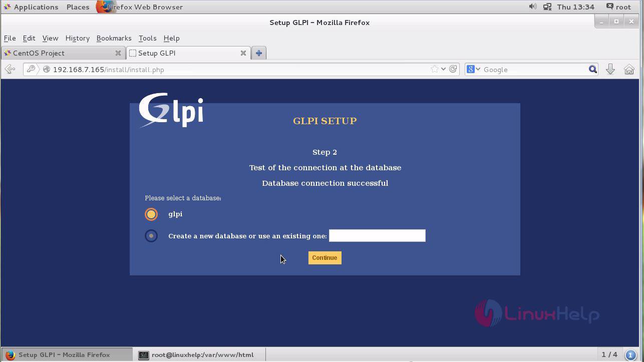644x362 pixels.
Task: Click the network connection icon
Action: (547, 7)
